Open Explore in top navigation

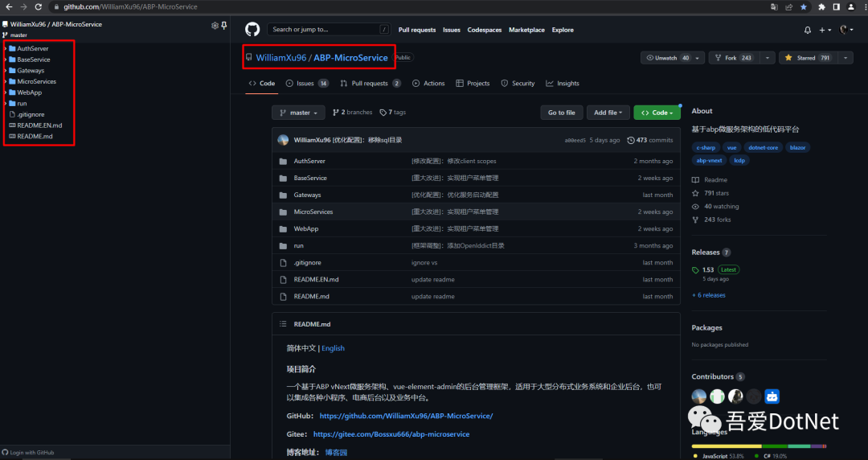(563, 30)
